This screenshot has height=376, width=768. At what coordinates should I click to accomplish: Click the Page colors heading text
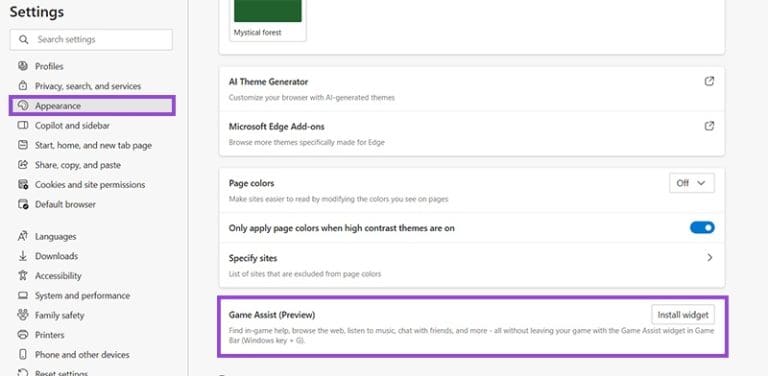(251, 183)
